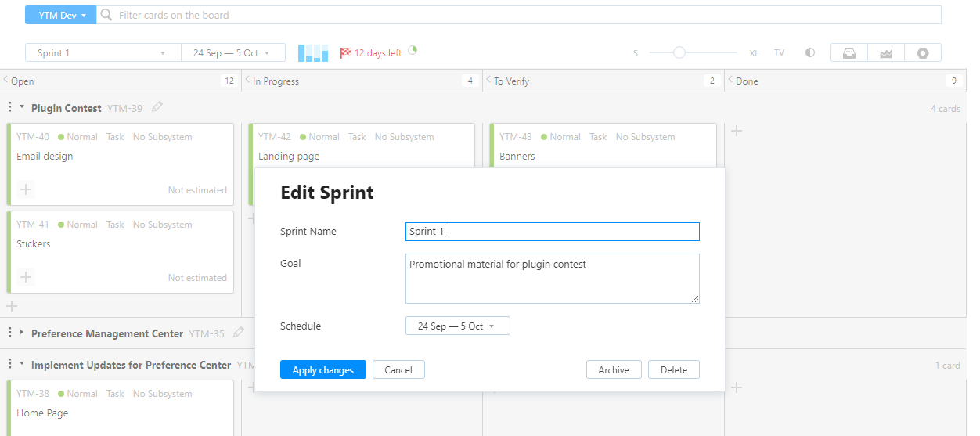The width and height of the screenshot is (980, 436).
Task: Open the Schedule date dropdown in the dialog
Action: coord(457,326)
